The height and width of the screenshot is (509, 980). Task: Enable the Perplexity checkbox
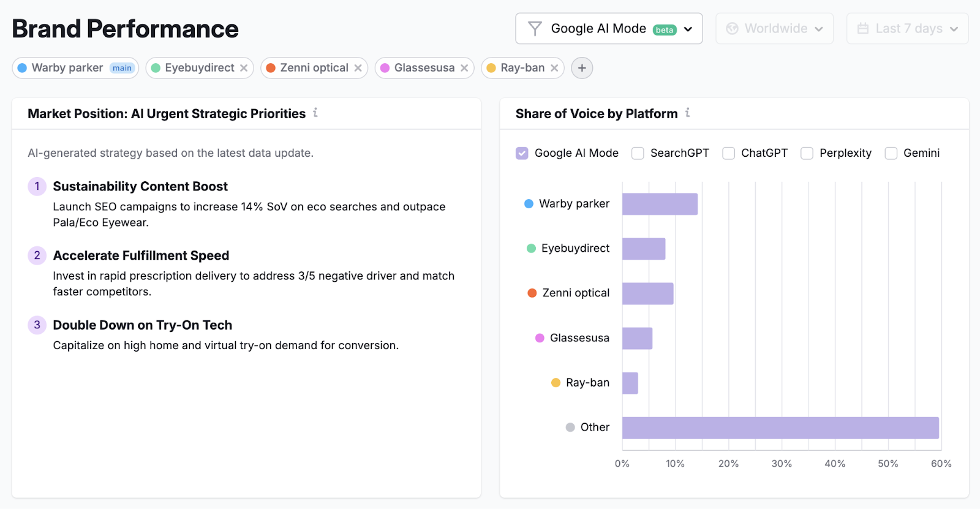807,153
